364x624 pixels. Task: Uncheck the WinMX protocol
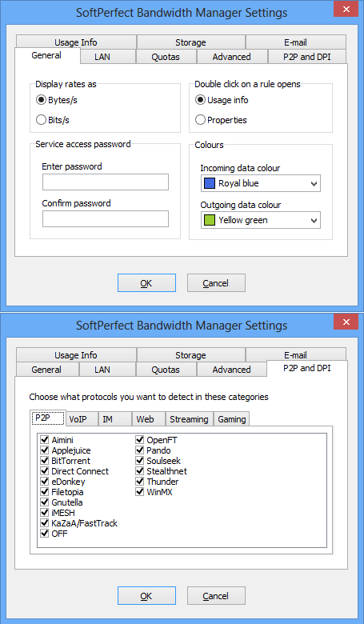click(x=140, y=492)
